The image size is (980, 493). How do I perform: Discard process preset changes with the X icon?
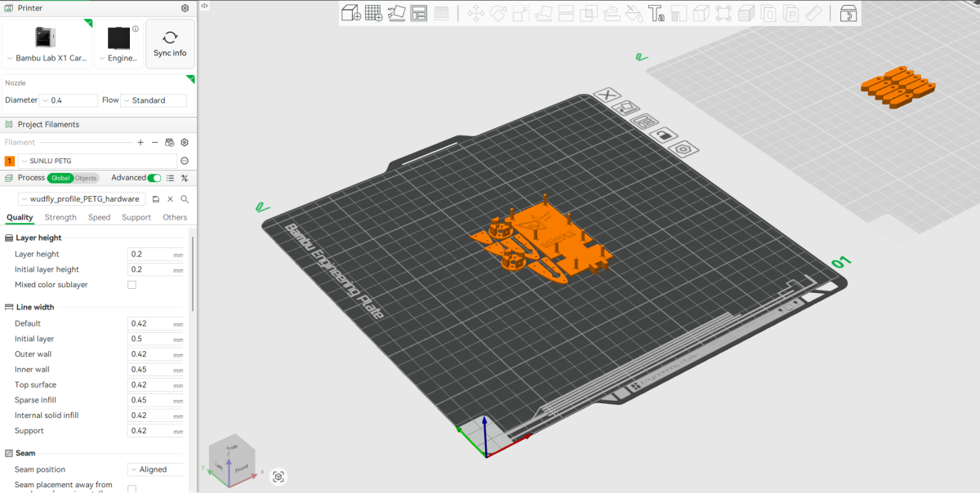click(170, 199)
